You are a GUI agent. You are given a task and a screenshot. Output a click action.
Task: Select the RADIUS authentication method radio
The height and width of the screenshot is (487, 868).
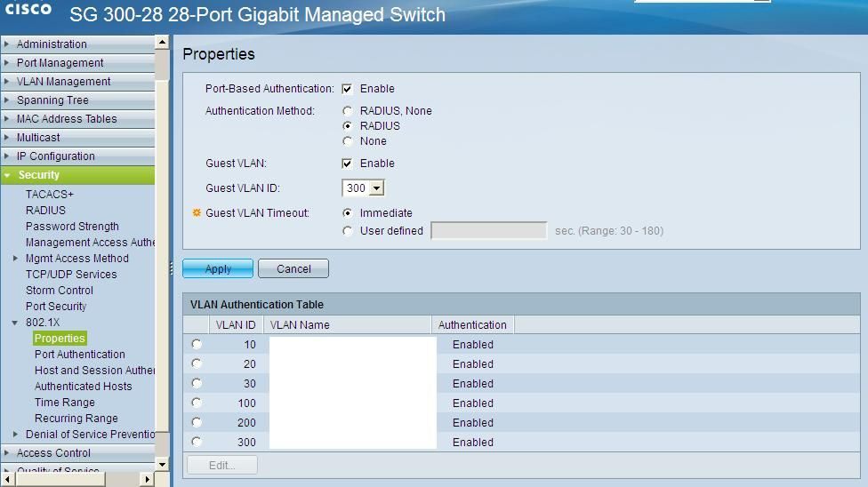click(x=347, y=126)
